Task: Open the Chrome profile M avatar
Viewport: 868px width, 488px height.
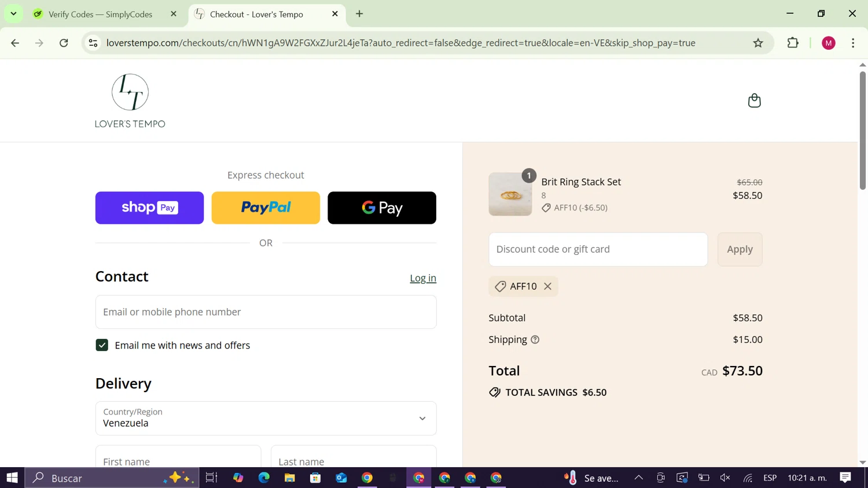Action: [x=828, y=43]
